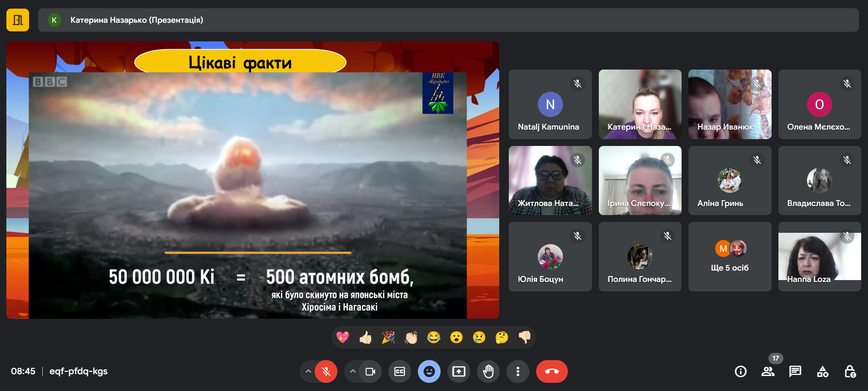Click the 'Ще 5 осіб' tile
This screenshot has width=868, height=391.
729,257
